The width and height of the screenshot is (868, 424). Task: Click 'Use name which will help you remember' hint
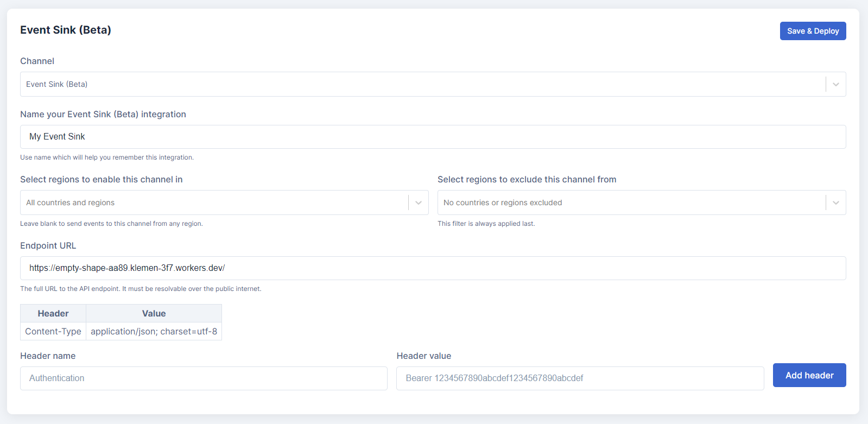[107, 157]
